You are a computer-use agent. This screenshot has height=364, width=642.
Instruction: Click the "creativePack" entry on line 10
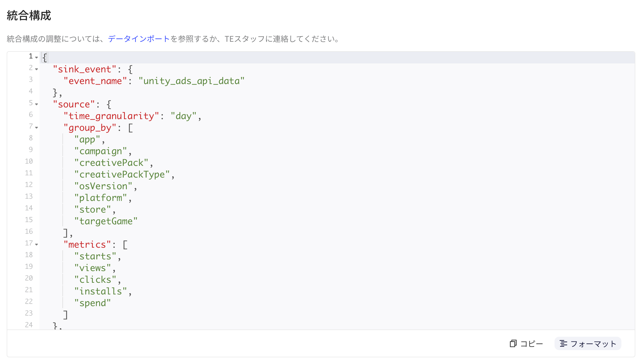(111, 163)
